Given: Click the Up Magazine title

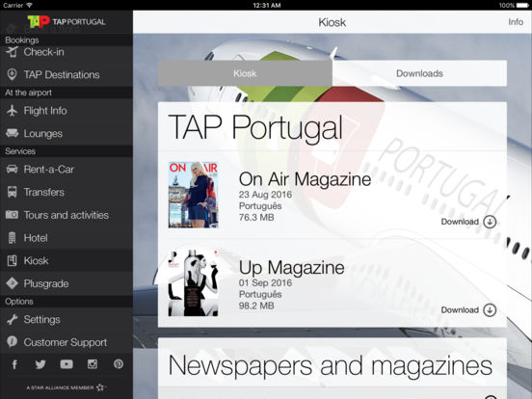Looking at the screenshot, I should click(x=291, y=267).
